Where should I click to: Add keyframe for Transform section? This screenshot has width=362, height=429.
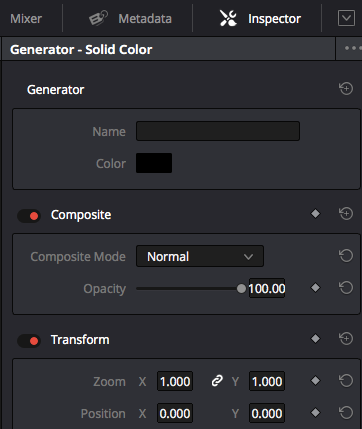pos(315,339)
